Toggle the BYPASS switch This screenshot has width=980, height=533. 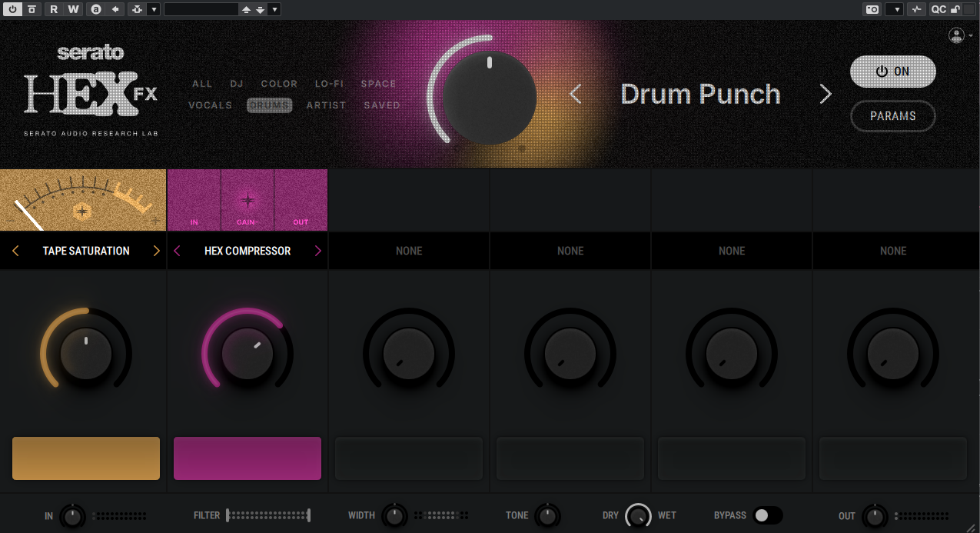(x=769, y=515)
